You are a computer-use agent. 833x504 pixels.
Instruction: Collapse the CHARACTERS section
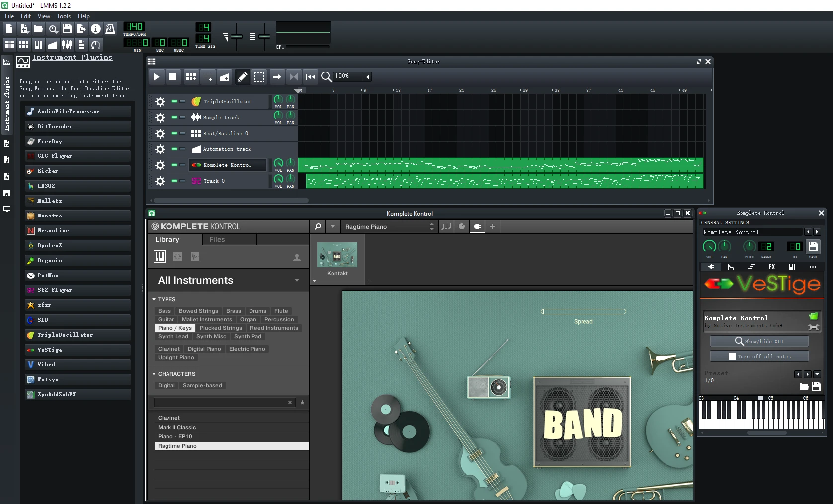point(154,374)
